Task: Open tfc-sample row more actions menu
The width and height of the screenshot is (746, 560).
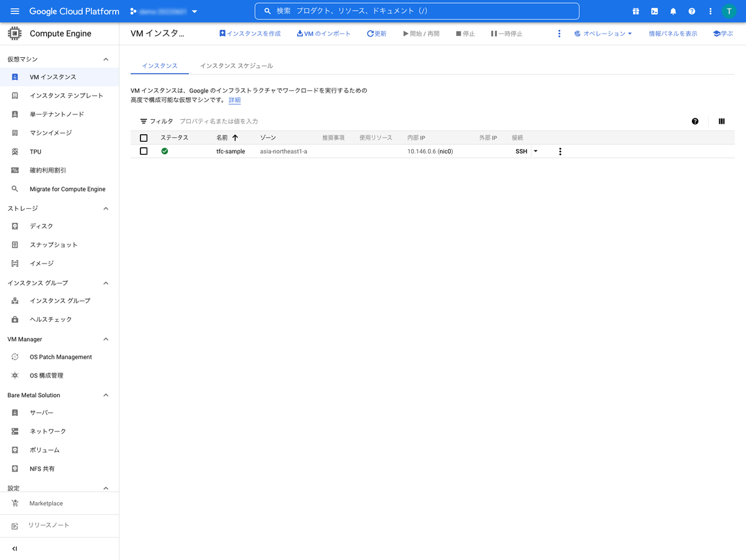Action: click(x=560, y=151)
